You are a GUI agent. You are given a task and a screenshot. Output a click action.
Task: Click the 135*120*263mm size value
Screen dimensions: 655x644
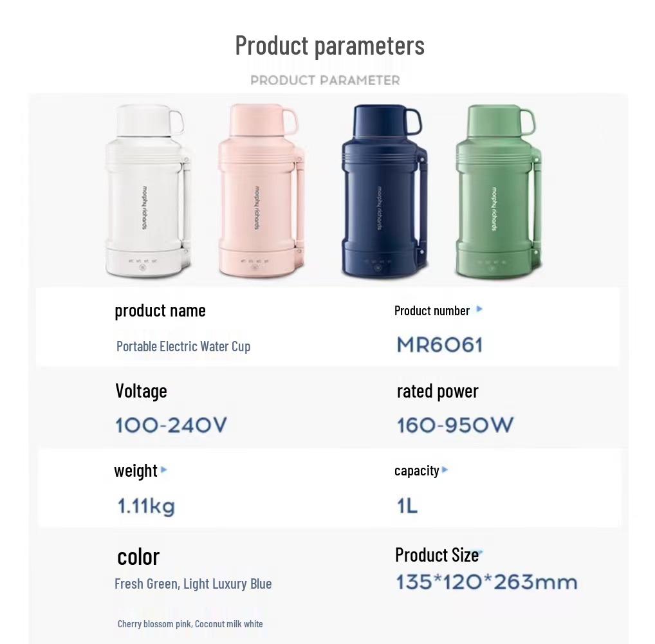click(x=486, y=582)
